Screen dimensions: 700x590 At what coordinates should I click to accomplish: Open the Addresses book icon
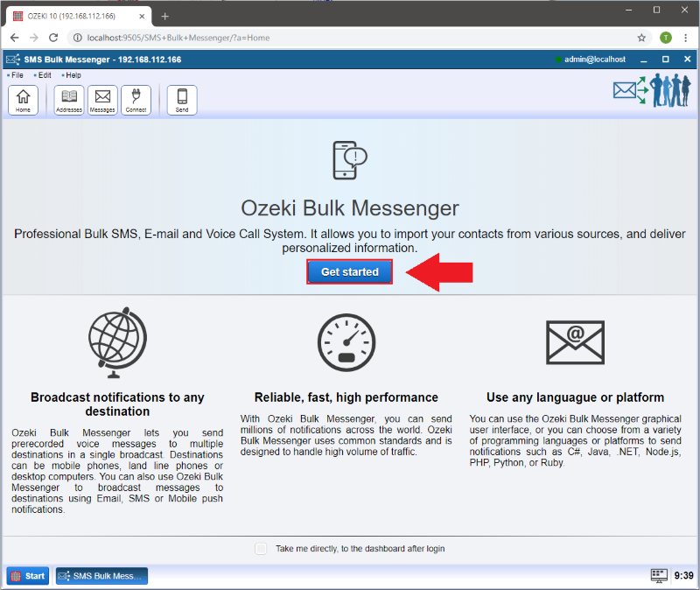coord(68,100)
